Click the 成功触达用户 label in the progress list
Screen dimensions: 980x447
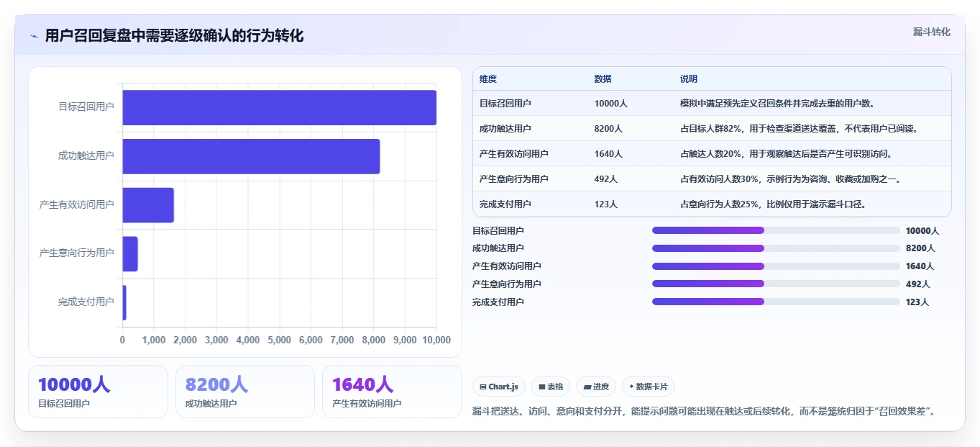tap(498, 248)
